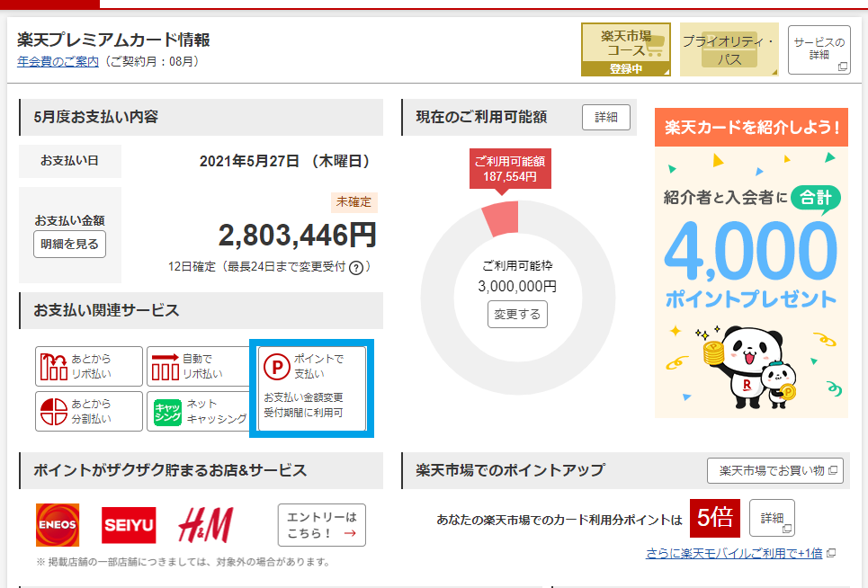Click the 5月度お支払い内容 section header
Image resolution: width=868 pixels, height=588 pixels.
[x=201, y=117]
